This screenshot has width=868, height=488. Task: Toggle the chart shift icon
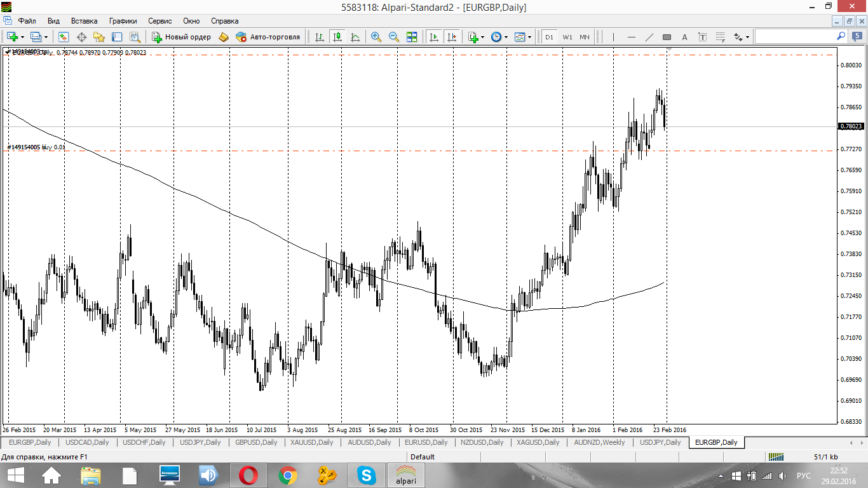[x=452, y=37]
